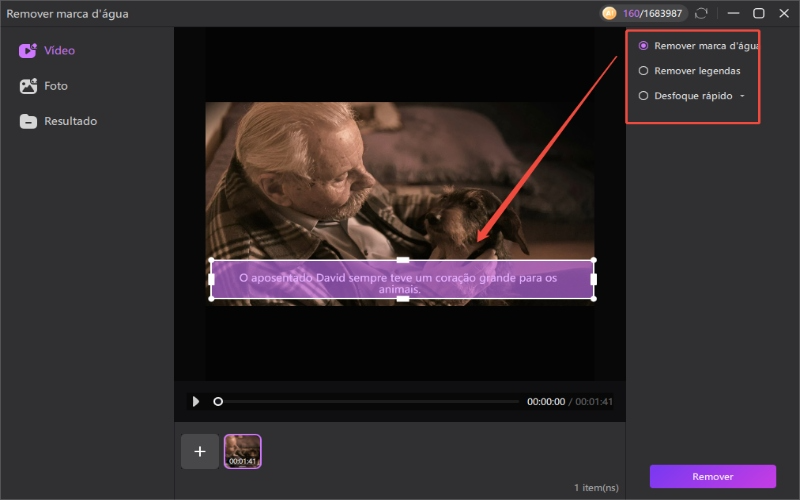800x500 pixels.
Task: Click the Resultado folder icon
Action: coord(28,121)
